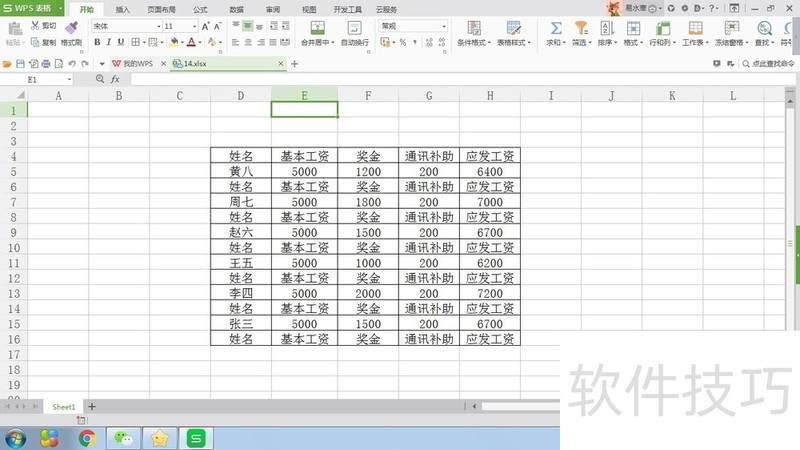Click the Find (查找) magnifier icon
The image size is (800, 450).
[x=764, y=28]
